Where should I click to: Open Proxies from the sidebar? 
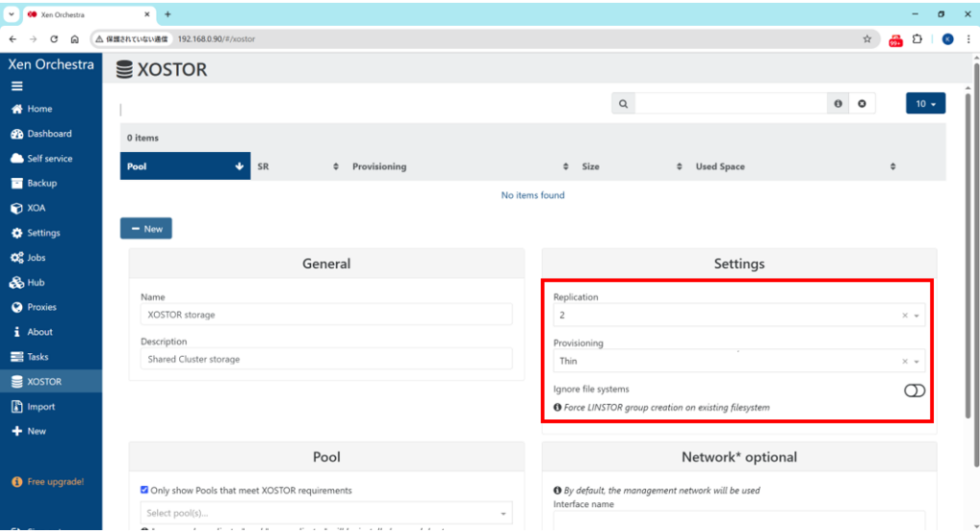pyautogui.click(x=41, y=307)
